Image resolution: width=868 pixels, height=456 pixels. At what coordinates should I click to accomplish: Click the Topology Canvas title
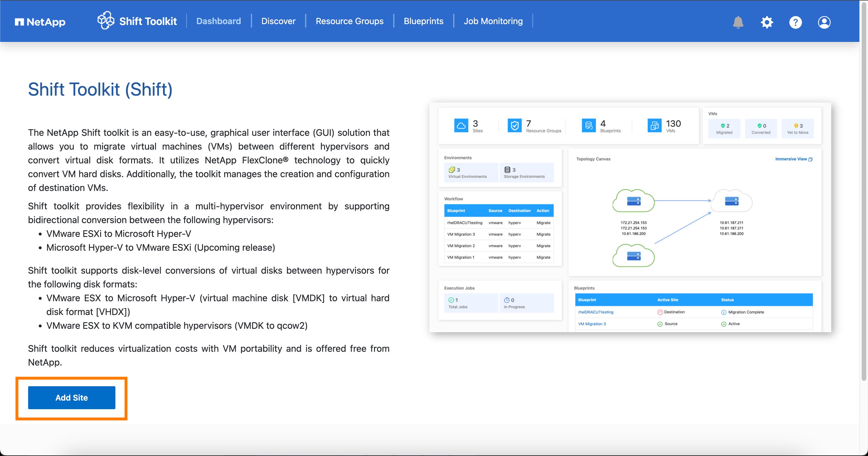[593, 159]
